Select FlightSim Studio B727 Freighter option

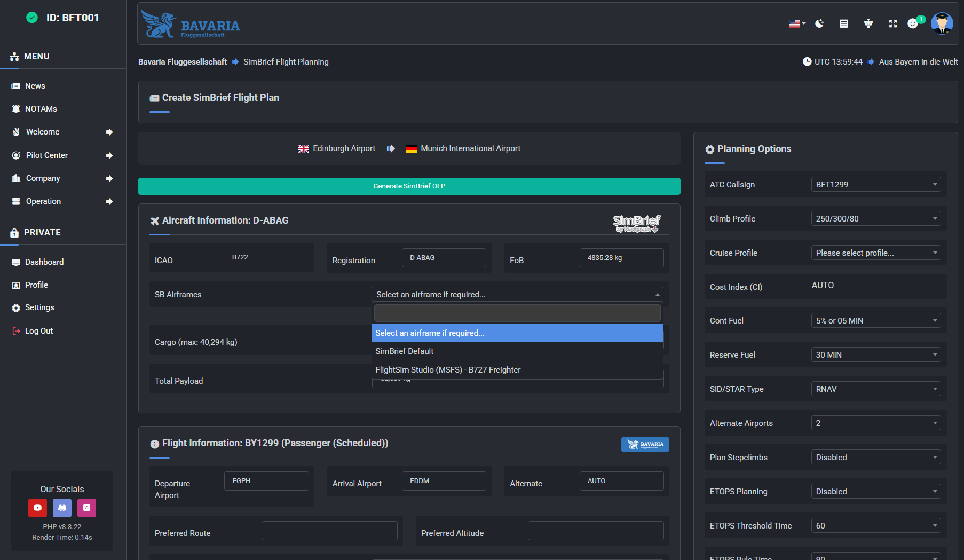(517, 370)
